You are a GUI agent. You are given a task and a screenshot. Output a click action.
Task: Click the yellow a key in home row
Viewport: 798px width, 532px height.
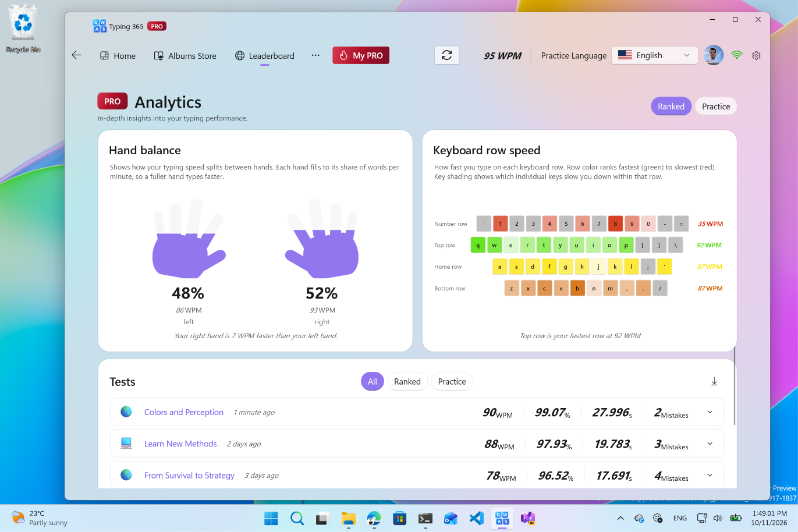(499, 267)
